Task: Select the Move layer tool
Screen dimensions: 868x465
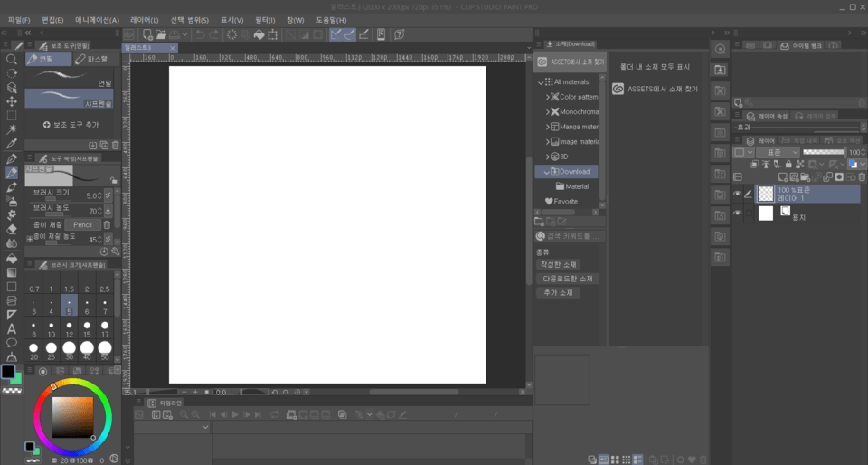Action: point(11,101)
